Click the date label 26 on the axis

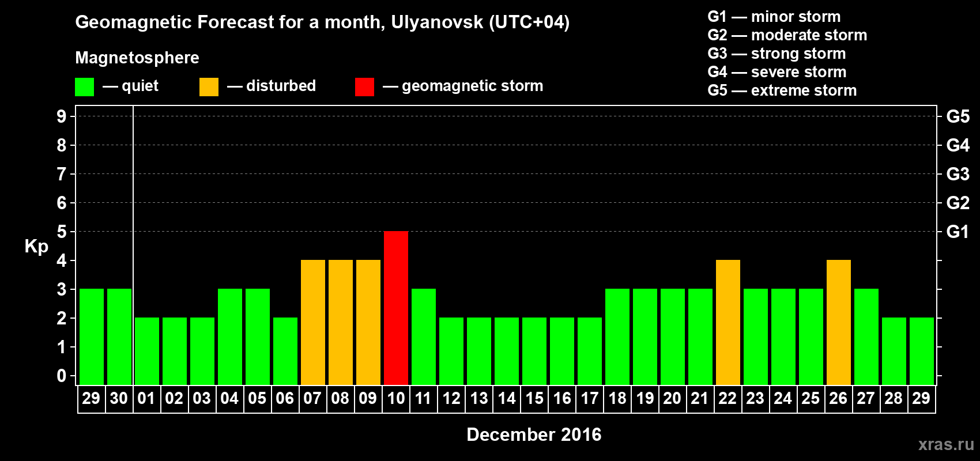click(x=838, y=399)
